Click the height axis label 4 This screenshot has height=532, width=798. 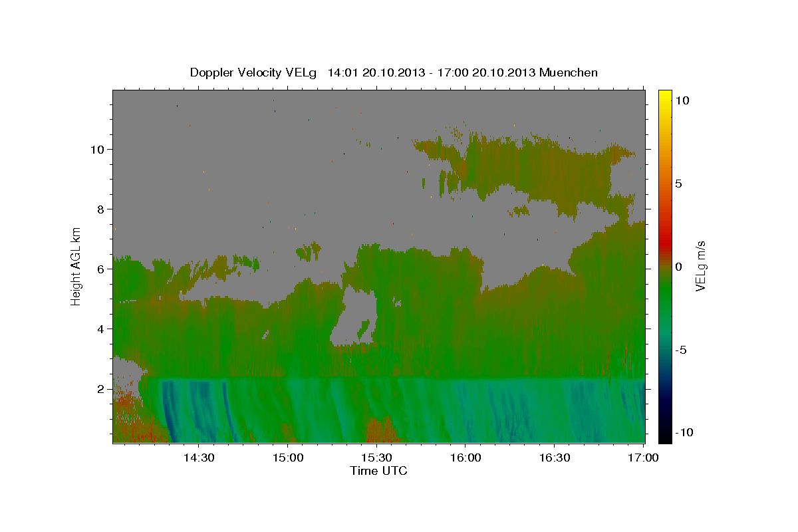tap(100, 329)
